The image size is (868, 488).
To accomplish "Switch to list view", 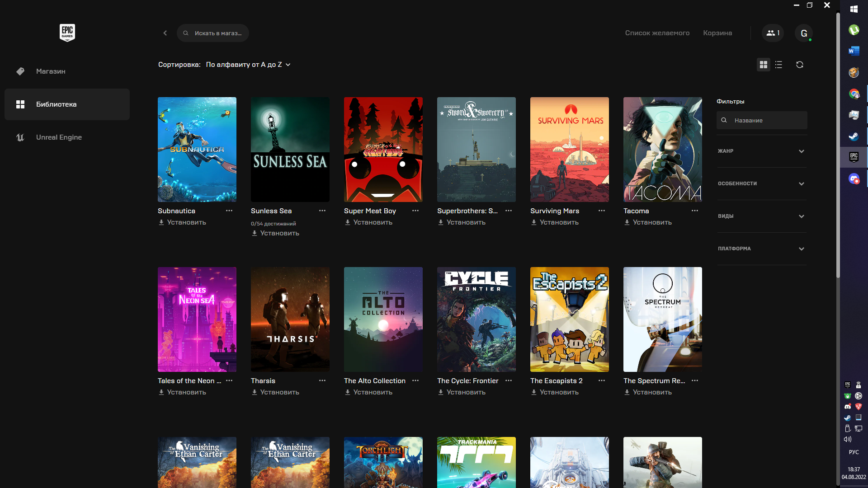I will (x=778, y=65).
